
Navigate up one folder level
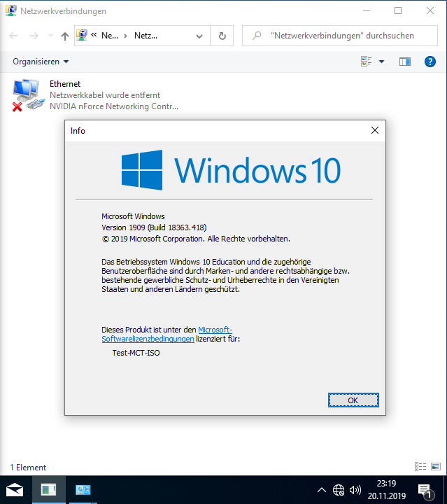(x=65, y=36)
